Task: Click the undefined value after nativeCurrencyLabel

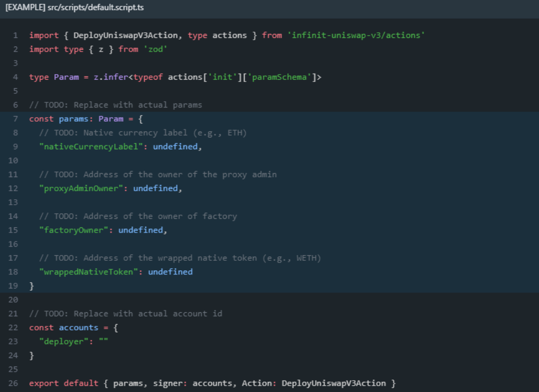Action: (175, 147)
